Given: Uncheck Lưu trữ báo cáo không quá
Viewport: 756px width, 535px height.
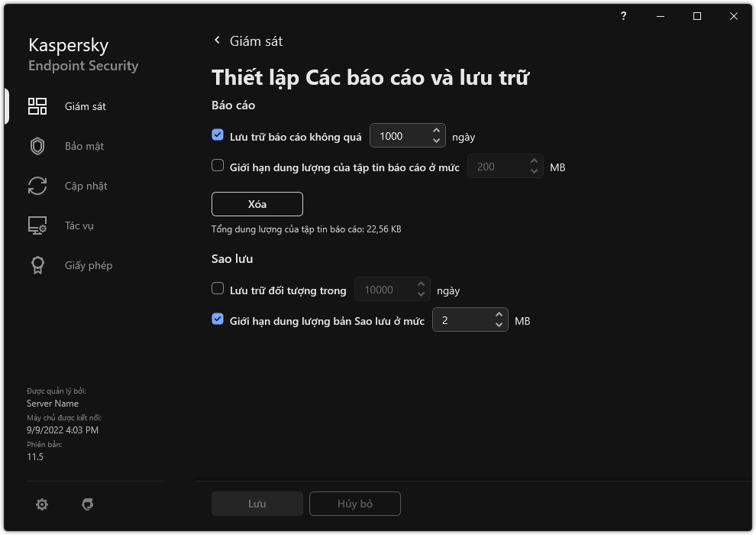Looking at the screenshot, I should (x=218, y=135).
